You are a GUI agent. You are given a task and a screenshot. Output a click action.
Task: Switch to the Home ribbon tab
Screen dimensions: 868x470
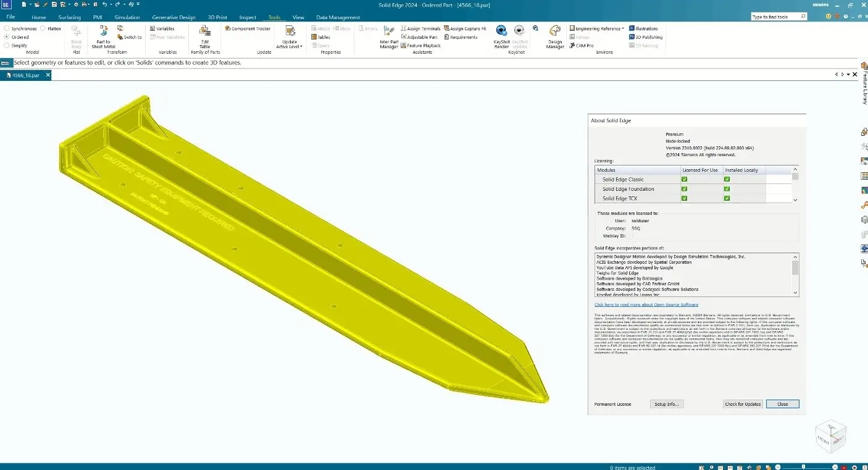[x=38, y=17]
